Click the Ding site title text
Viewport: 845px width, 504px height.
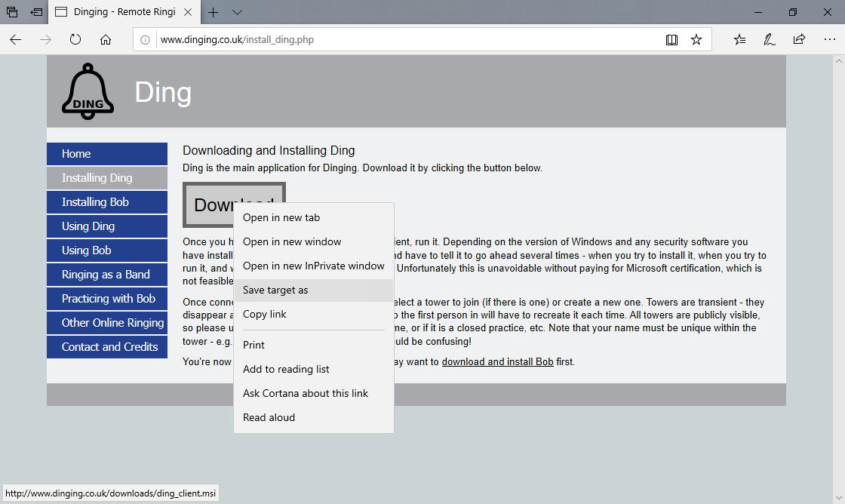click(x=163, y=92)
